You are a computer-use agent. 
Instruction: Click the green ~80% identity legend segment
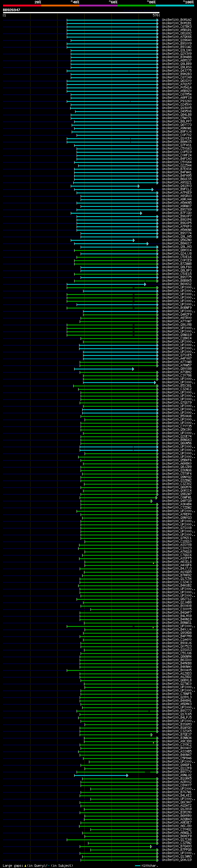tap(137, 6)
